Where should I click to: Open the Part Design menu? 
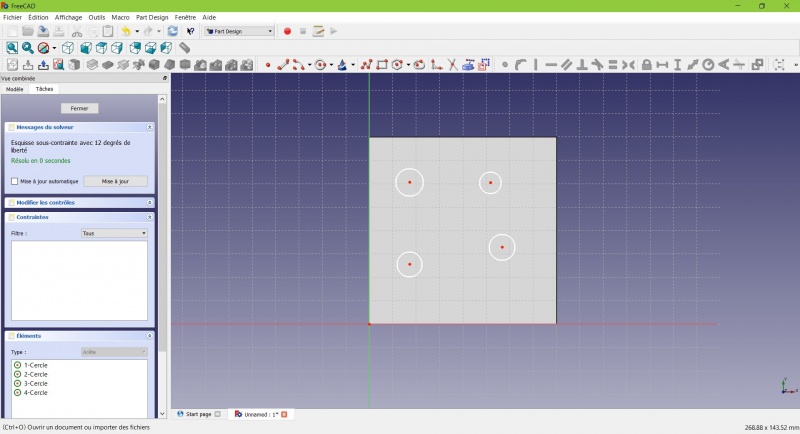point(152,17)
